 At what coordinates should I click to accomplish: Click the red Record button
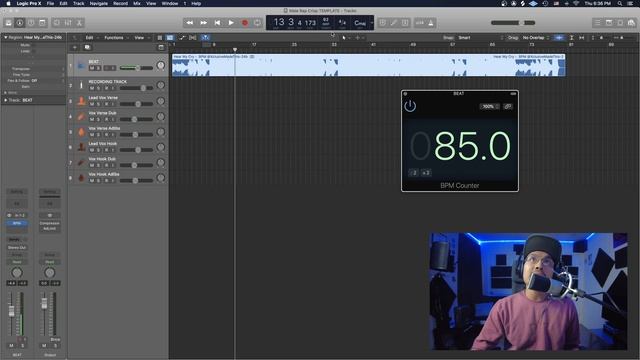[245, 23]
